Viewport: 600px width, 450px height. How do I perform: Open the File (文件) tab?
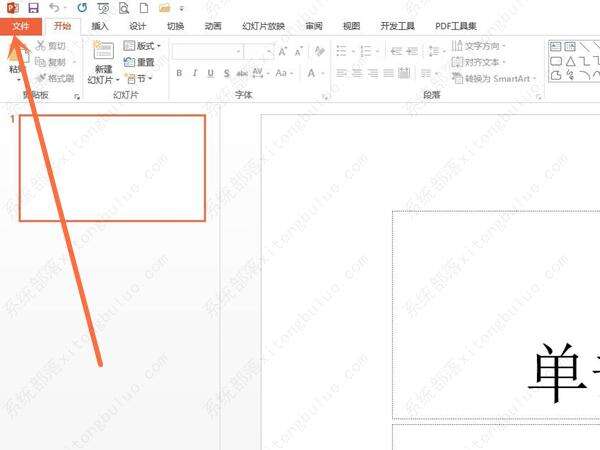(21, 26)
